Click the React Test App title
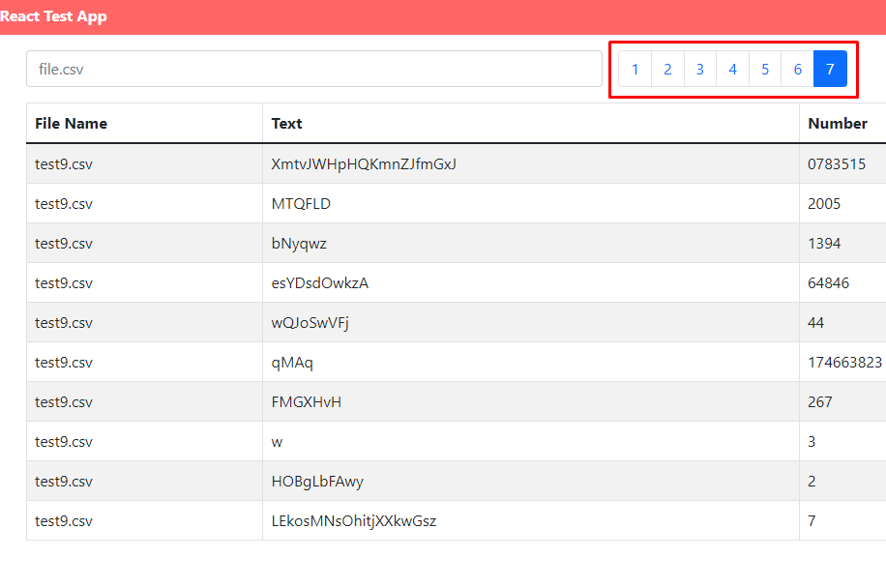This screenshot has width=886, height=588. pyautogui.click(x=54, y=16)
